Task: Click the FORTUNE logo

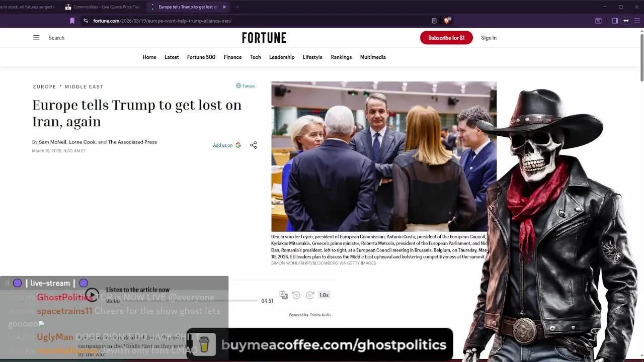Action: [x=264, y=38]
